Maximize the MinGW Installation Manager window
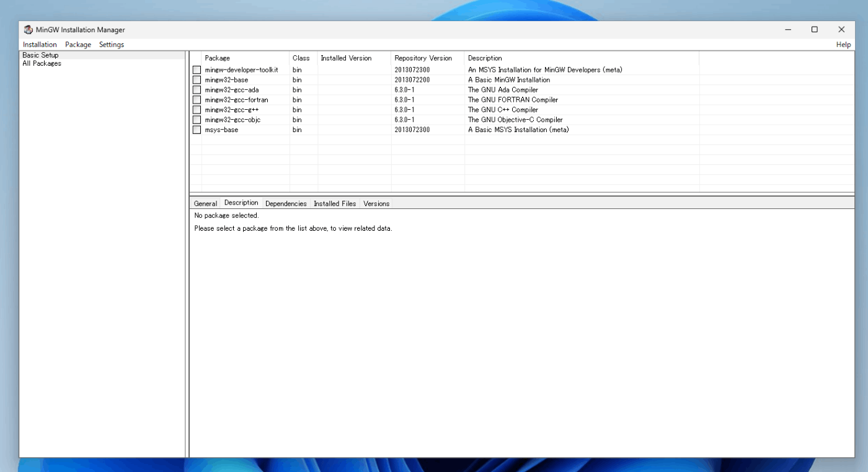The height and width of the screenshot is (472, 868). pyautogui.click(x=815, y=30)
